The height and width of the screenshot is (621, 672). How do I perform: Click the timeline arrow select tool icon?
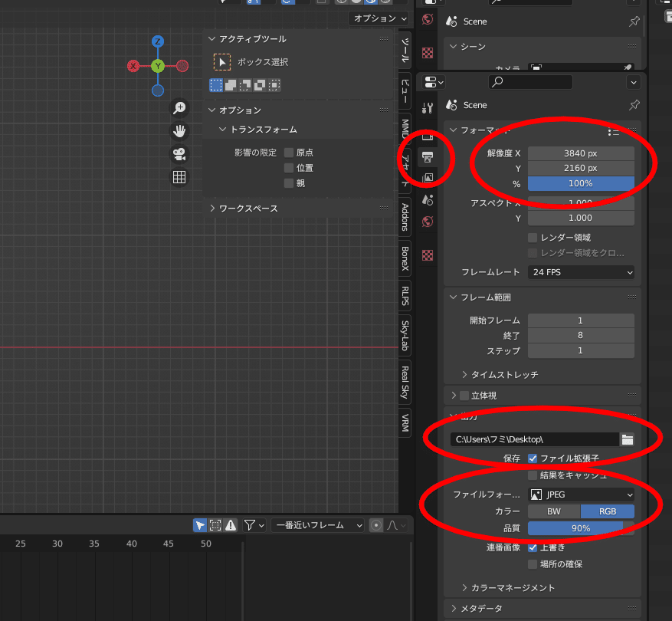[200, 525]
